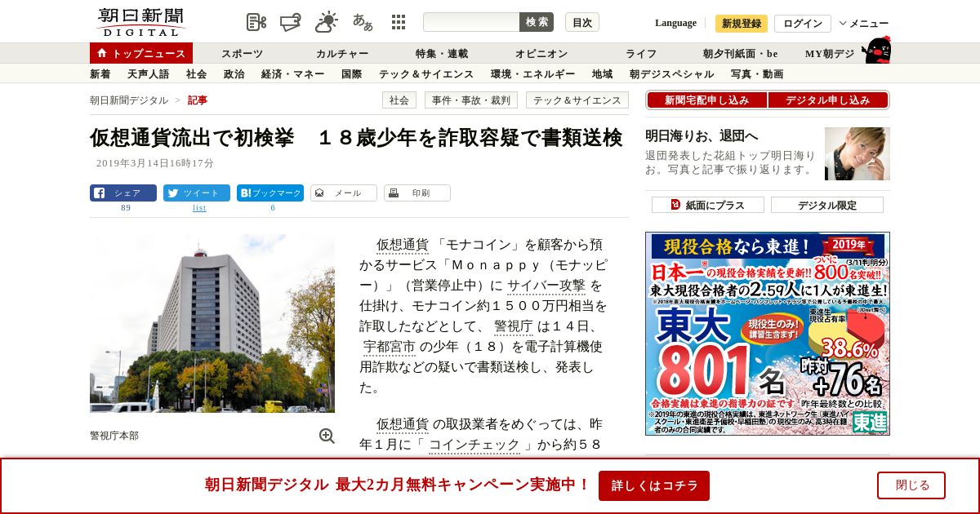Close the campaign banner with 閉じる
This screenshot has width=980, height=514.
911,485
